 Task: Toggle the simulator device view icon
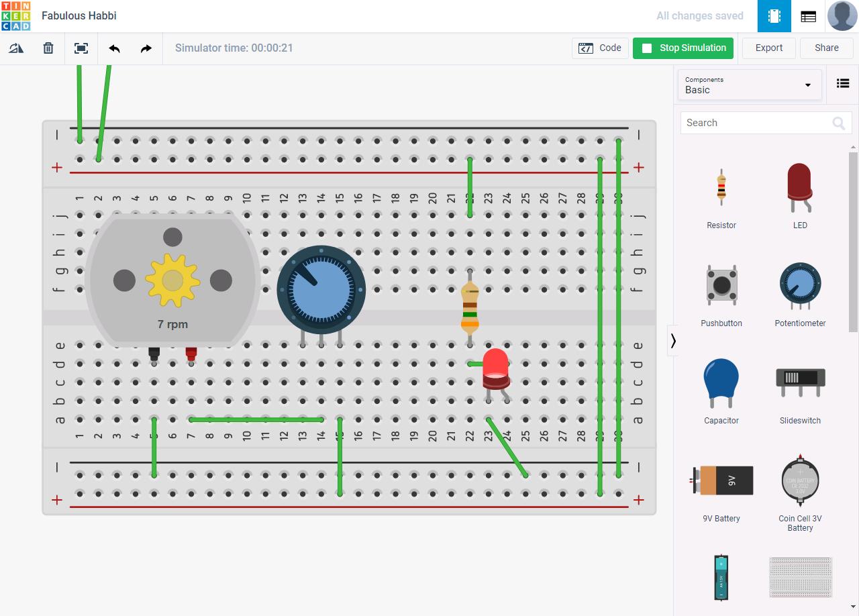pos(774,15)
